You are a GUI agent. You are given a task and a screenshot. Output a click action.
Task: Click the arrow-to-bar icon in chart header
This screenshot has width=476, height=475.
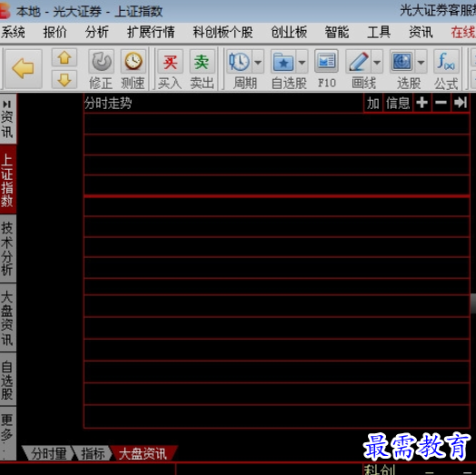[461, 103]
